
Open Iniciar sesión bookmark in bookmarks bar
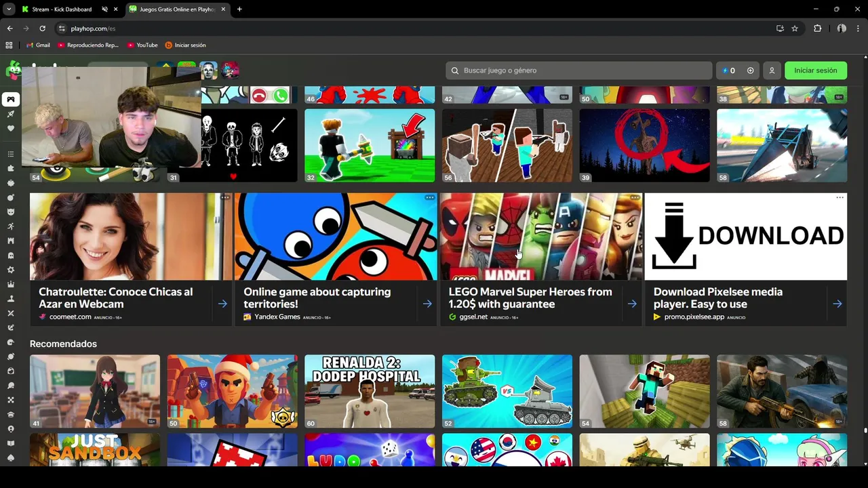click(185, 45)
